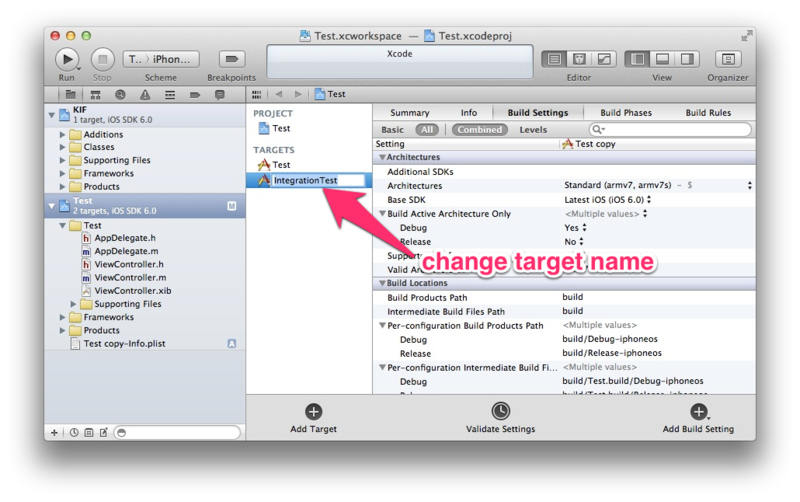Select the Version editor view

click(x=604, y=59)
